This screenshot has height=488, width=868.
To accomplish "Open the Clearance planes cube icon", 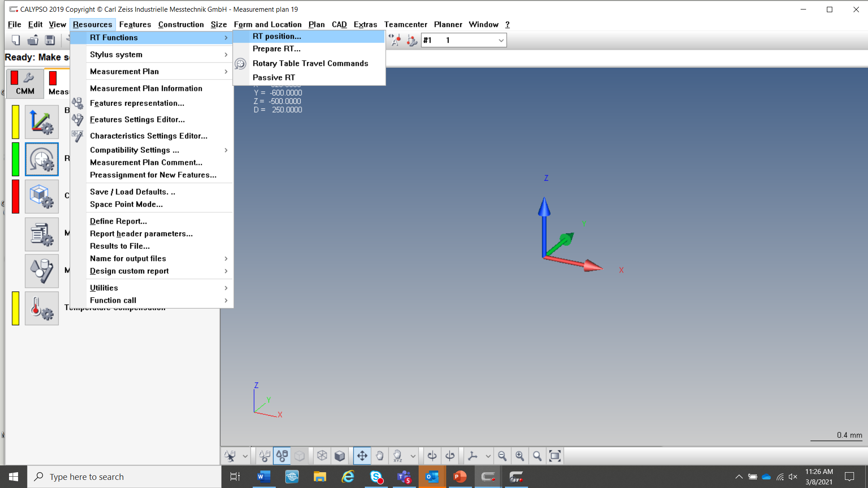I will point(42,197).
